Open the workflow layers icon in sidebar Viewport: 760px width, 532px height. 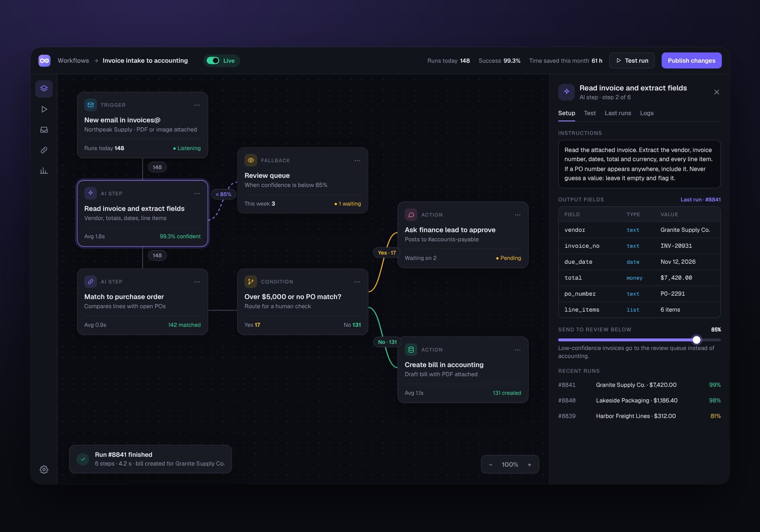point(44,89)
